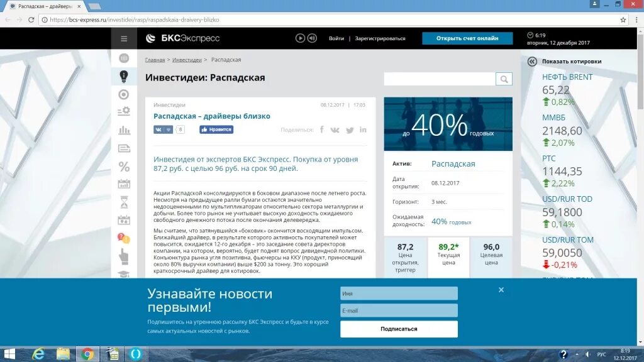The height and width of the screenshot is (362, 644).
Task: Collapse the 'Показать котировки' quotes panel
Action: (x=532, y=62)
